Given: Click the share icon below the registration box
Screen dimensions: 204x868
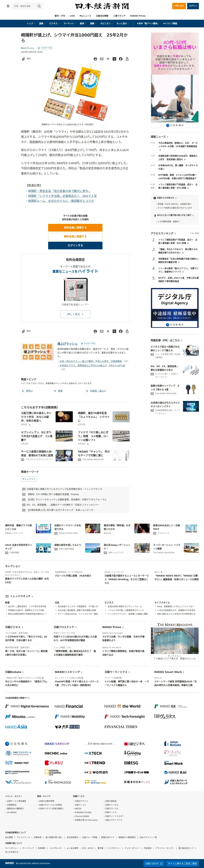Looking at the screenshot, I should (x=127, y=331).
